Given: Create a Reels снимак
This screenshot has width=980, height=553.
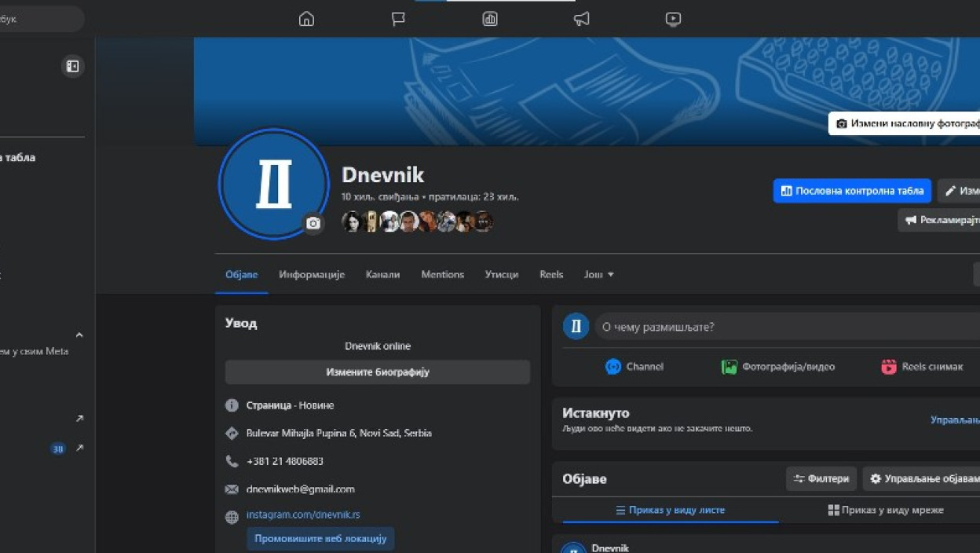Looking at the screenshot, I should pos(922,367).
